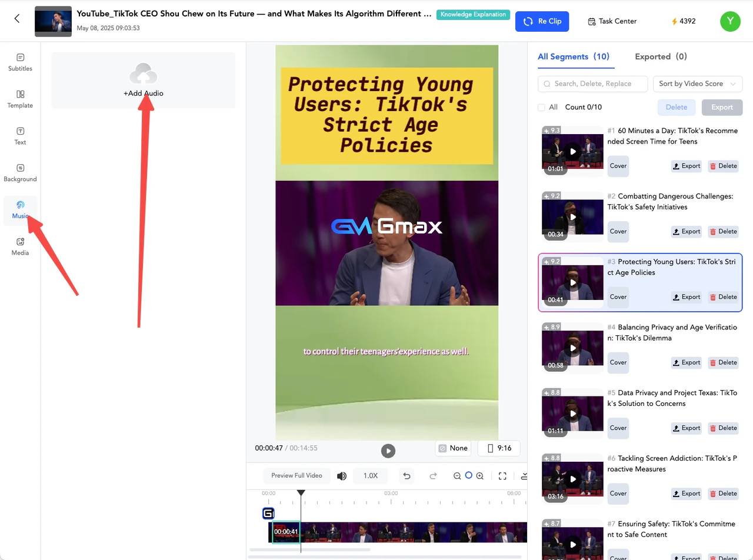Go back using the top-left arrow
The width and height of the screenshot is (753, 560).
coord(17,19)
